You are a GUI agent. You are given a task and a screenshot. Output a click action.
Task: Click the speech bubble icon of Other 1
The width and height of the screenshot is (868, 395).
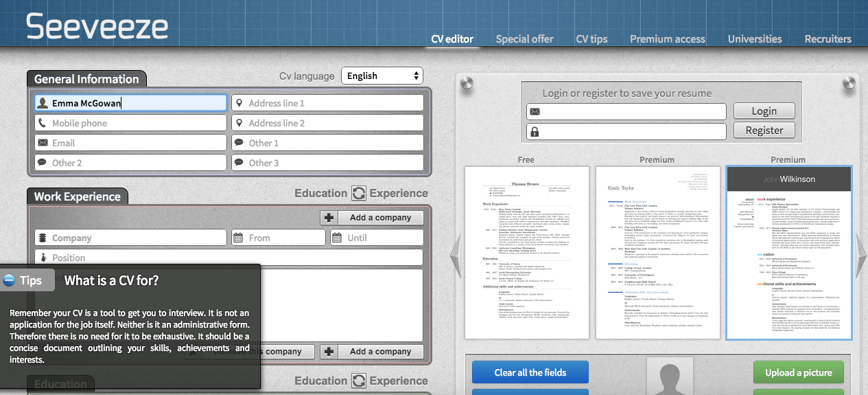(x=239, y=143)
